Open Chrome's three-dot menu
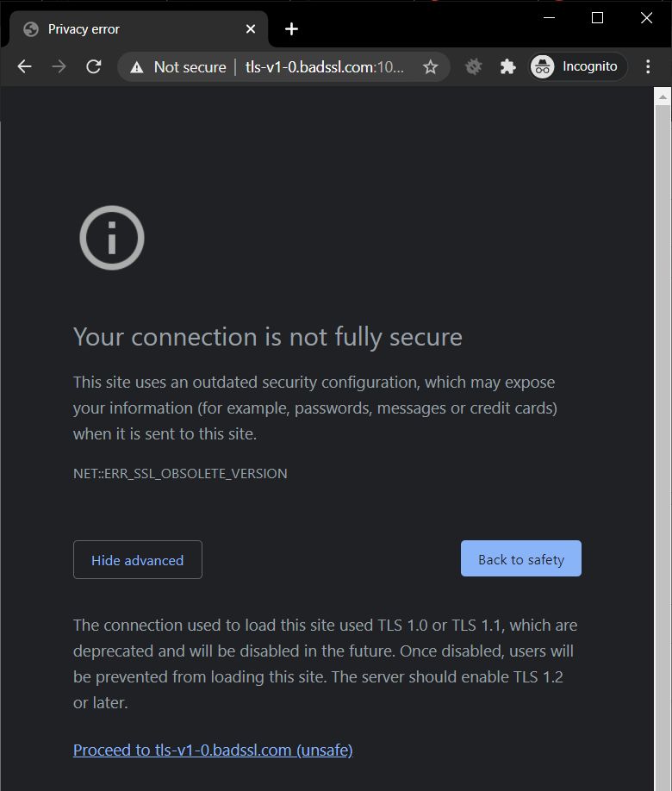 648,66
